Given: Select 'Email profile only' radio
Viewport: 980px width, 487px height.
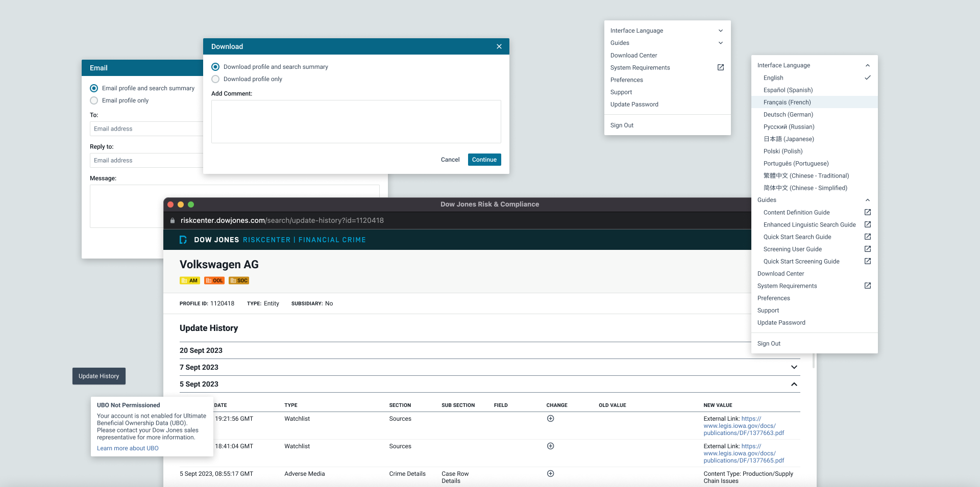Looking at the screenshot, I should click(94, 100).
